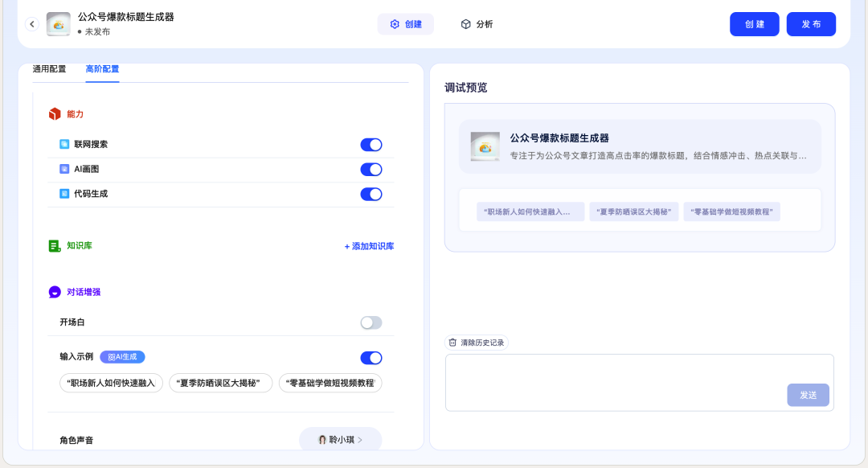Select the 创建 tab at top center
Image resolution: width=868 pixels, height=468 pixels.
[405, 23]
